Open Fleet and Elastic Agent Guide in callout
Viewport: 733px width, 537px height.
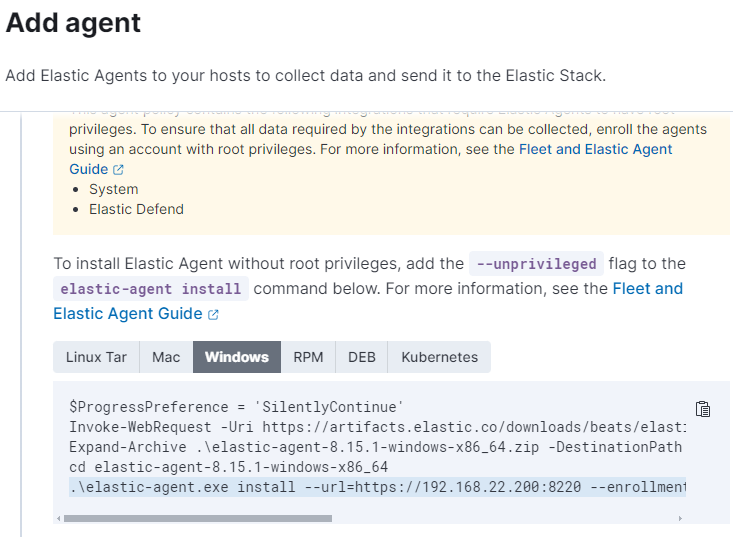click(x=595, y=150)
